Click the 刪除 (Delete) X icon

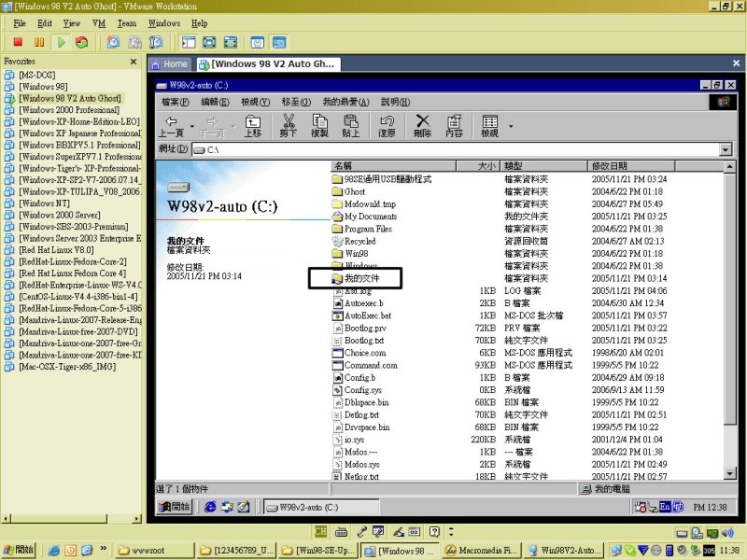pyautogui.click(x=423, y=126)
